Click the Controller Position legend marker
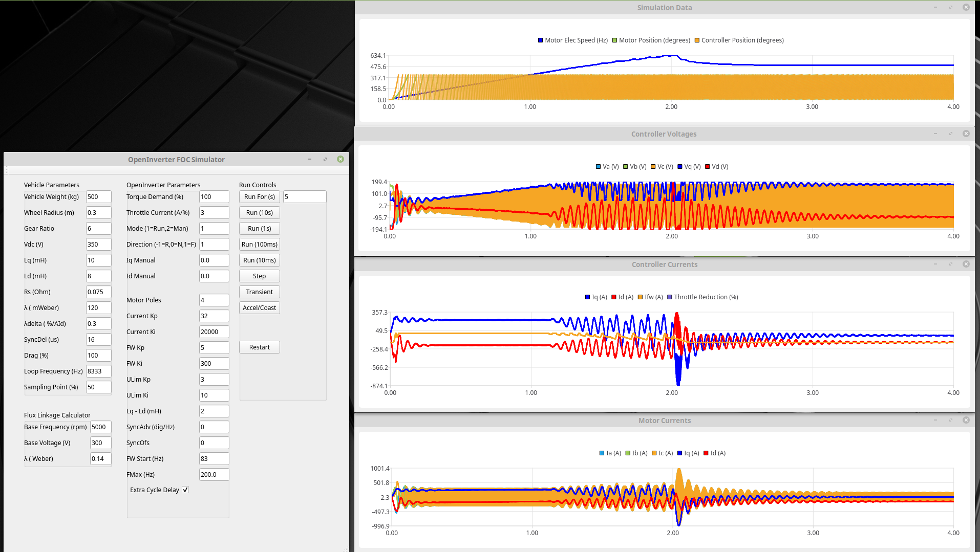Viewport: 980px width, 552px height. (x=697, y=40)
